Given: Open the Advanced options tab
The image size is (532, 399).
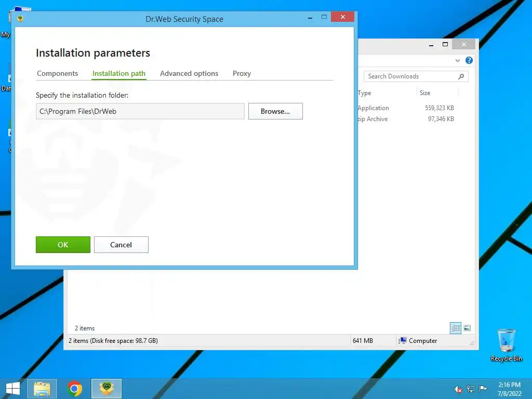Looking at the screenshot, I should (189, 73).
